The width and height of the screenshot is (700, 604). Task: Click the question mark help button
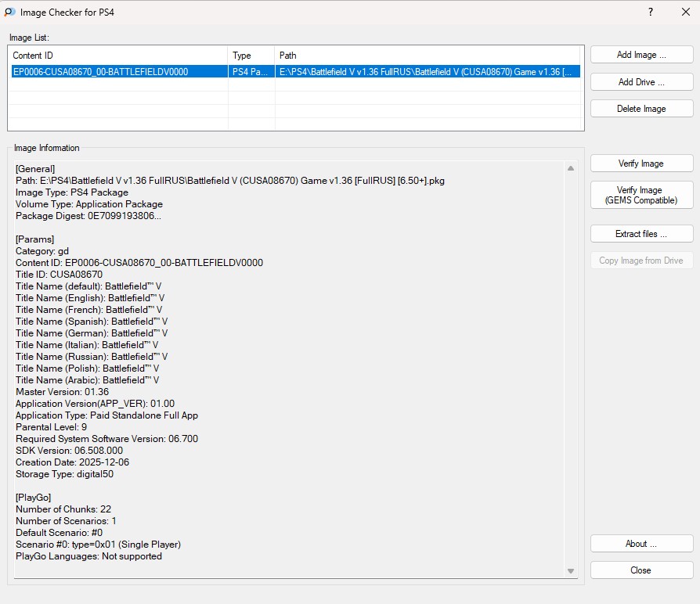pos(650,13)
